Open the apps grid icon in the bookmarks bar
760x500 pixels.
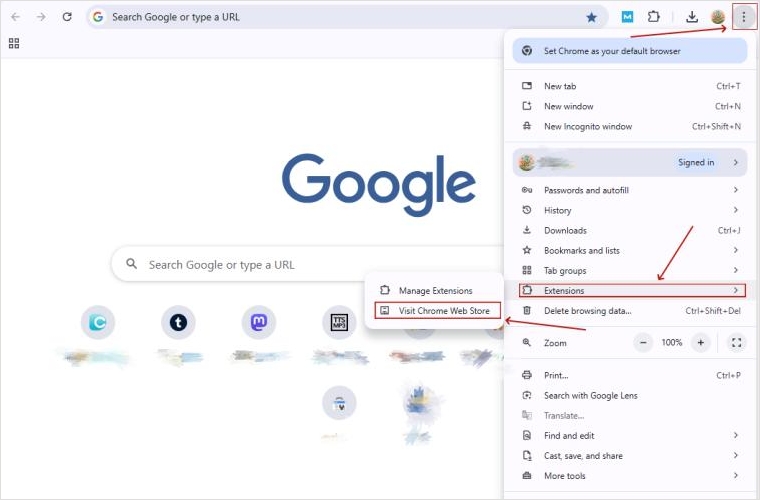[x=14, y=43]
